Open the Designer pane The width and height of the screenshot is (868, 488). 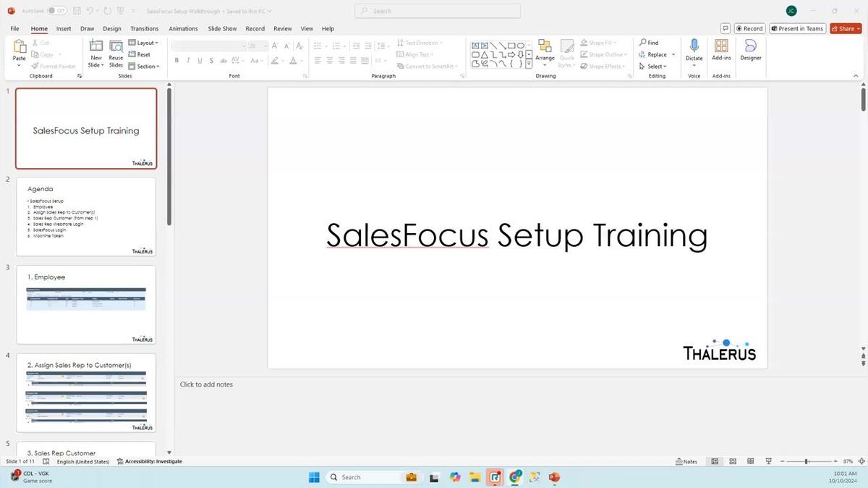(750, 54)
